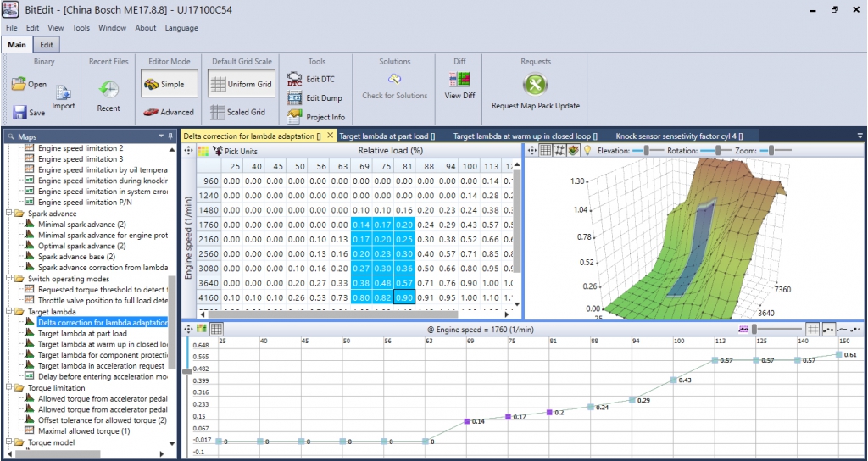Click the colored map icon in 2D graph toolbar
The image size is (868, 461).
pyautogui.click(x=202, y=328)
